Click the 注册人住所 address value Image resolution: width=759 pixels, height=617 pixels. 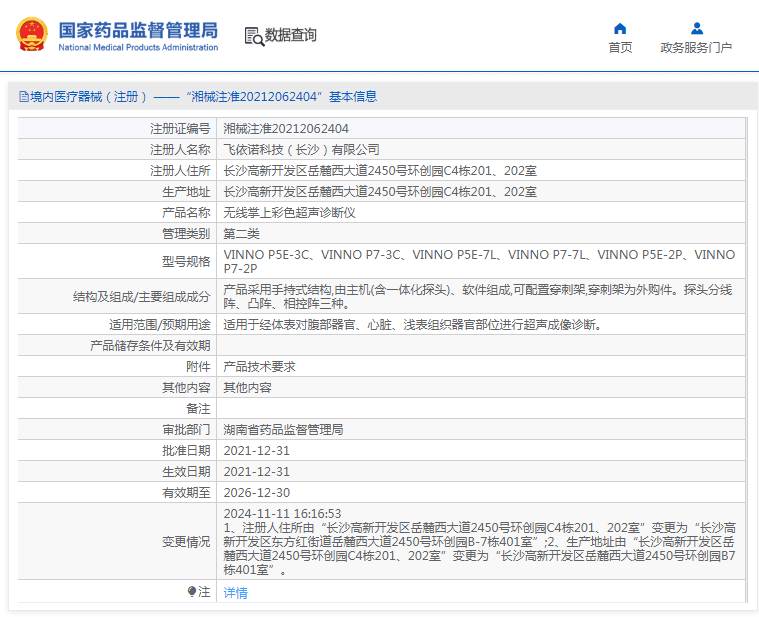pos(380,171)
